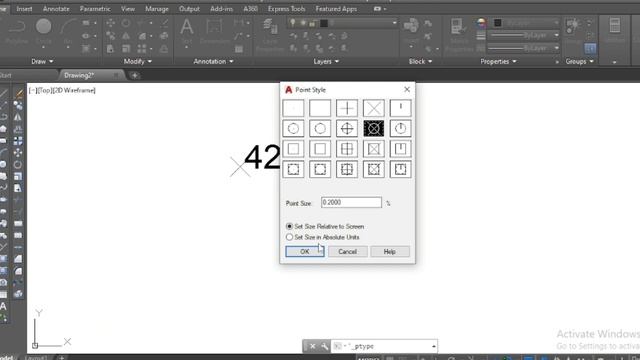Open the Insert ribbon tab
The height and width of the screenshot is (360, 640).
click(24, 9)
